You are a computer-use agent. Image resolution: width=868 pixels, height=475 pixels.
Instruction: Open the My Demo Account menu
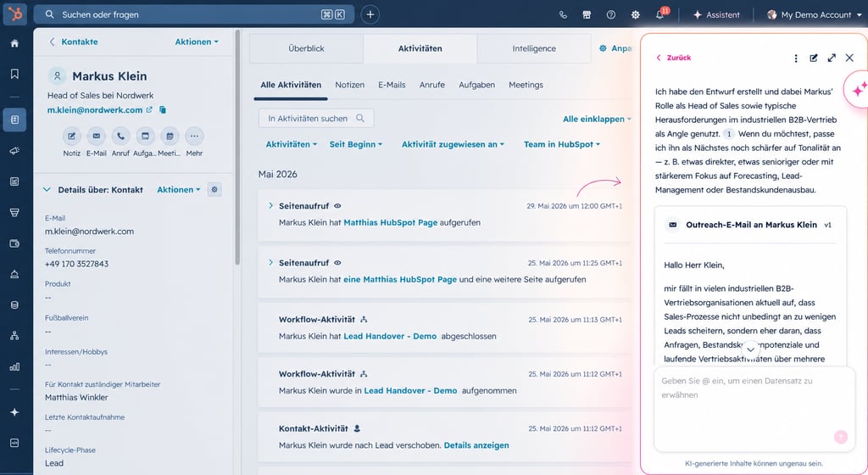(x=814, y=15)
